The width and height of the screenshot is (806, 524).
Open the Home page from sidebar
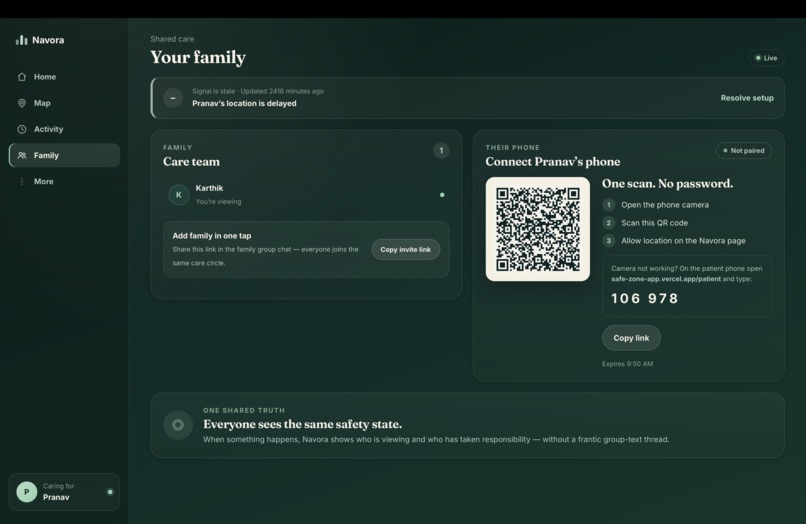click(64, 77)
